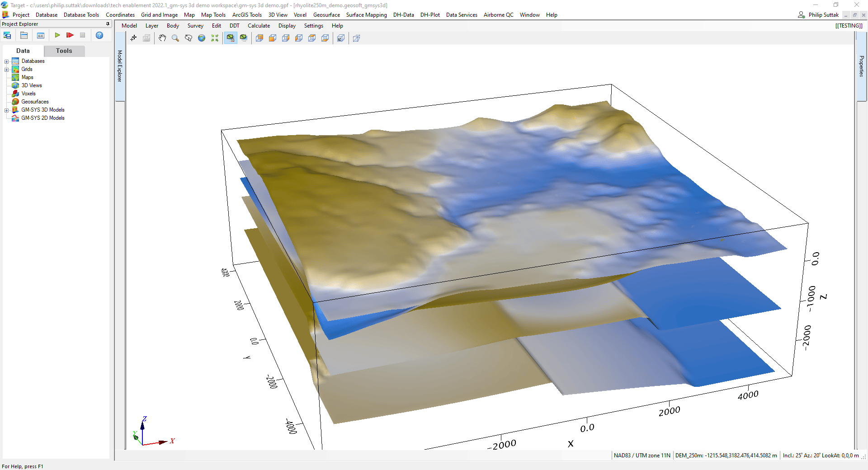The height and width of the screenshot is (470, 868).
Task: Open the Layer menu
Action: click(152, 26)
